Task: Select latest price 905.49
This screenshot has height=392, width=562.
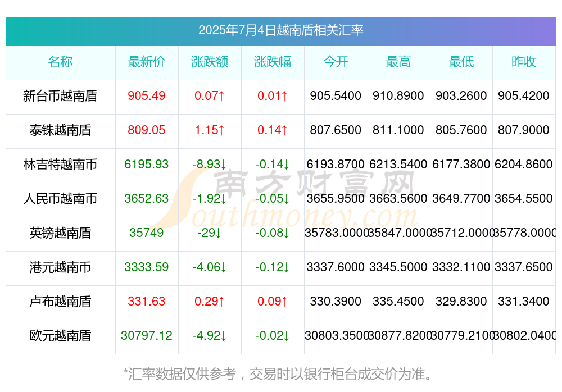Action: 146,95
